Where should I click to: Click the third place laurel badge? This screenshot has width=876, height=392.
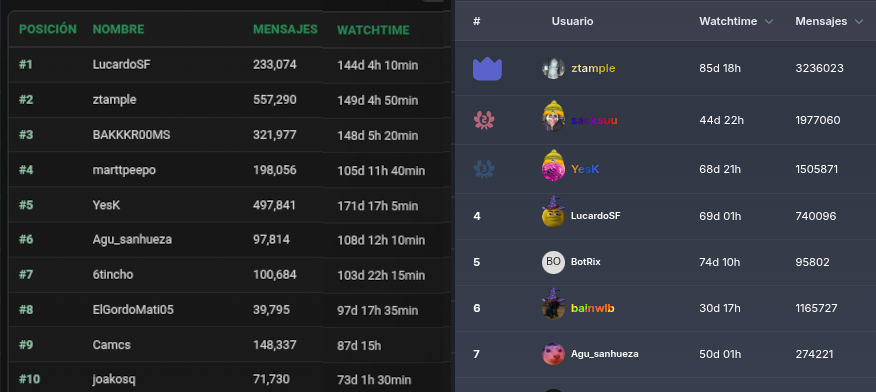point(484,169)
